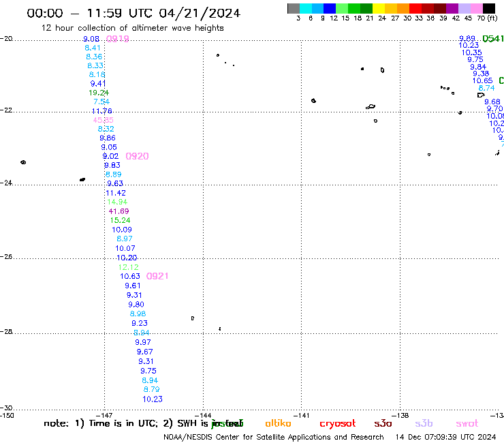This screenshot has width=504, height=443.
Task: Select the 10.07 wave height reading
Action: 125,248
